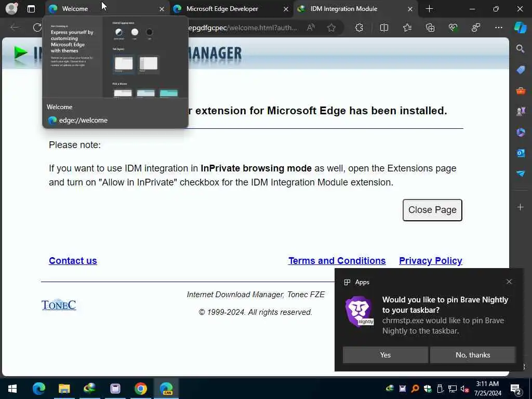Open Browser essentials heart icon
This screenshot has width=532, height=399.
pos(453,28)
